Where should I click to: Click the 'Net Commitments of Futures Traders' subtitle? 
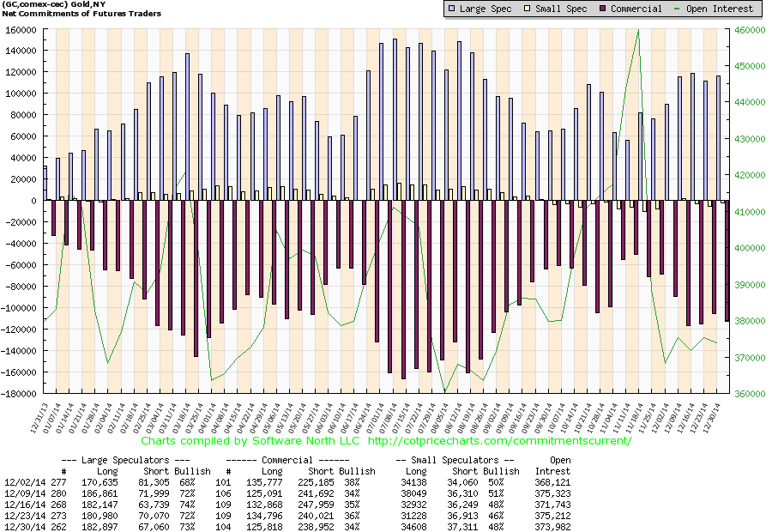pyautogui.click(x=81, y=14)
